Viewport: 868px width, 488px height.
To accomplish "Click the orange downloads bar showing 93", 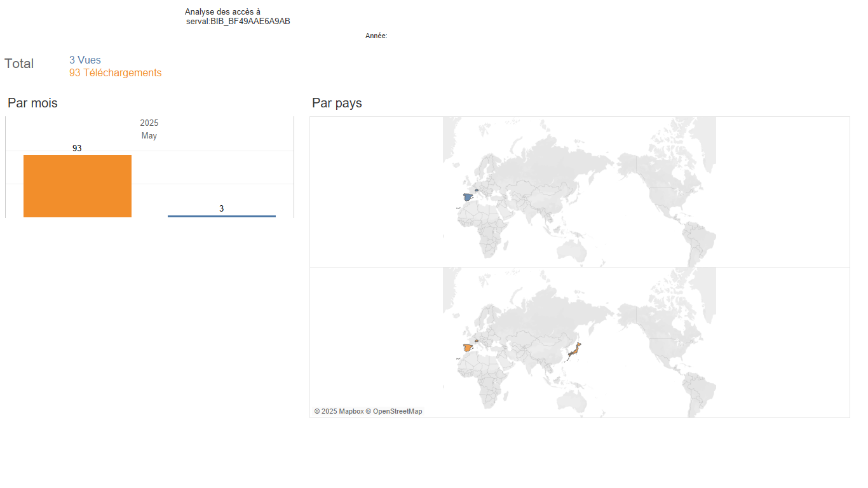I will point(78,186).
